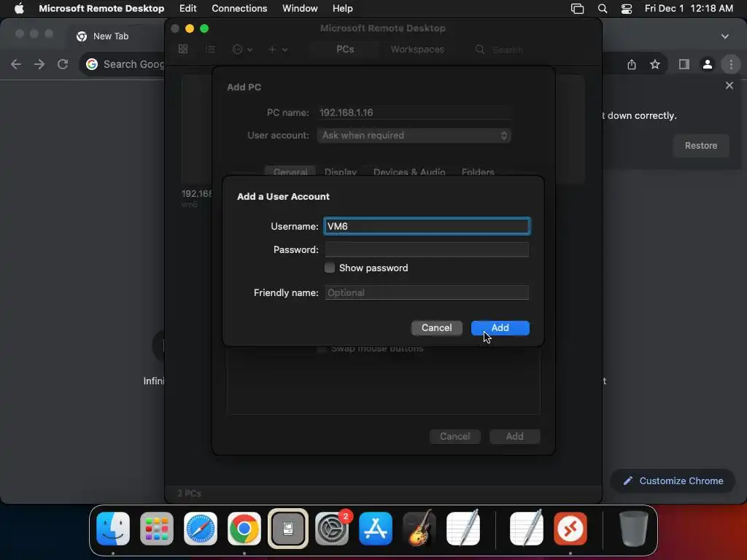The height and width of the screenshot is (560, 747).
Task: Click the greyed Cancel button in Add PC sheet
Action: pyautogui.click(x=454, y=436)
